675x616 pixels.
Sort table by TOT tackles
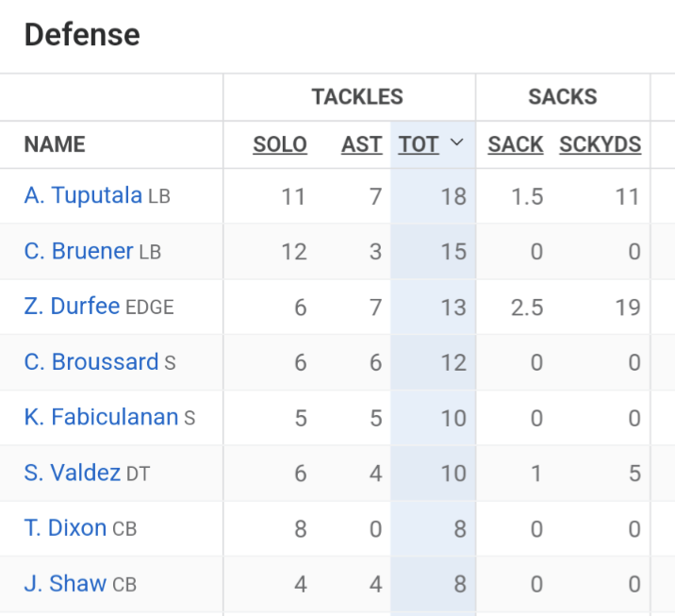pyautogui.click(x=419, y=144)
